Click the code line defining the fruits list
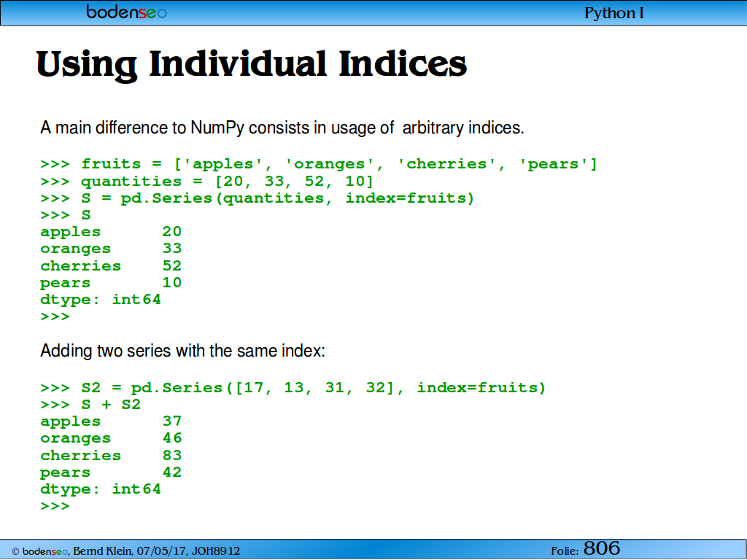 319,164
